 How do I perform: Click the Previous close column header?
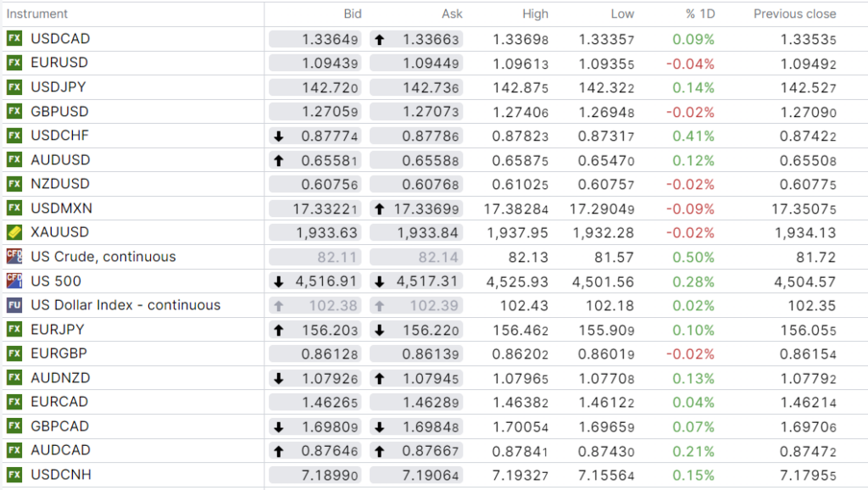pos(794,14)
